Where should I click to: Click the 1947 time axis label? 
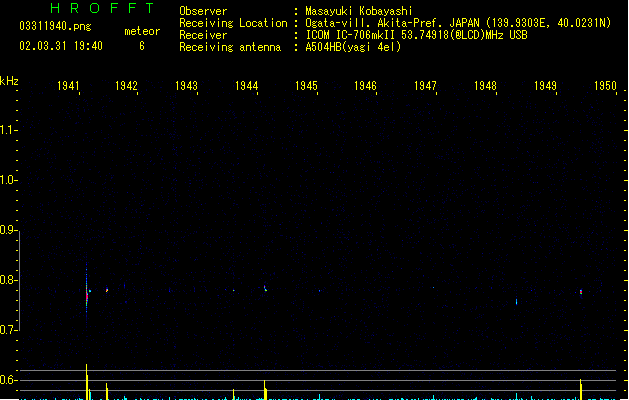point(425,86)
